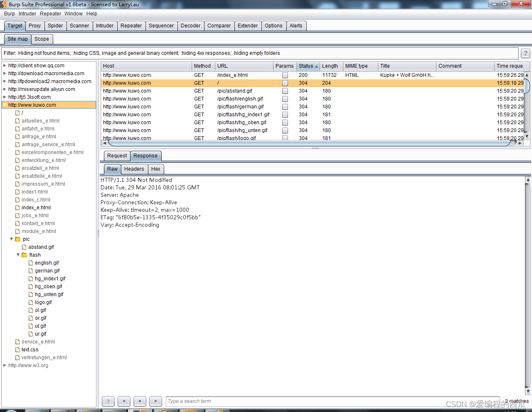This screenshot has height=412, width=532.
Task: Switch to the Proxy tab
Action: (x=34, y=25)
